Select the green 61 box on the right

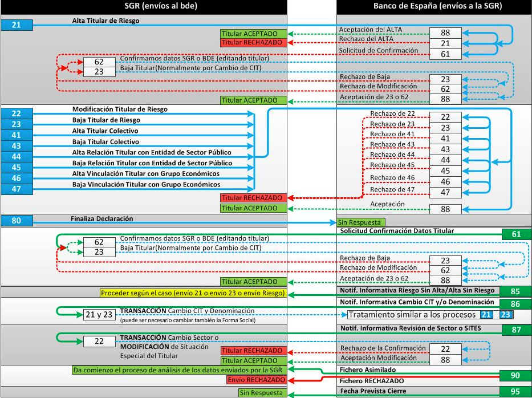[x=516, y=234]
